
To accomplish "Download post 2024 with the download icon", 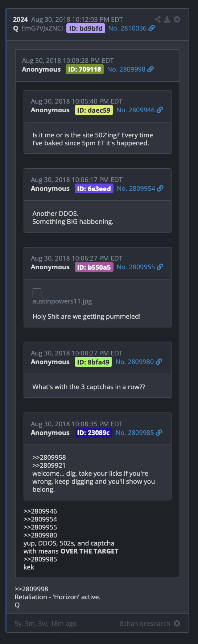I will point(167,19).
